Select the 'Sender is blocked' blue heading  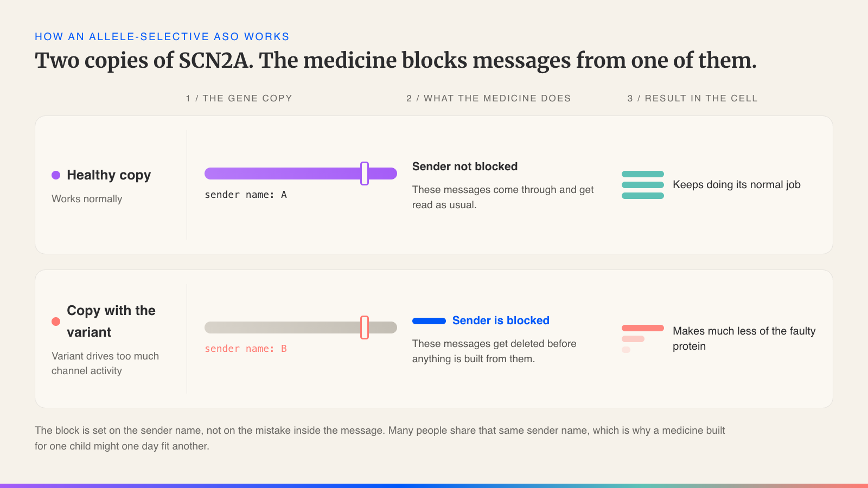501,320
